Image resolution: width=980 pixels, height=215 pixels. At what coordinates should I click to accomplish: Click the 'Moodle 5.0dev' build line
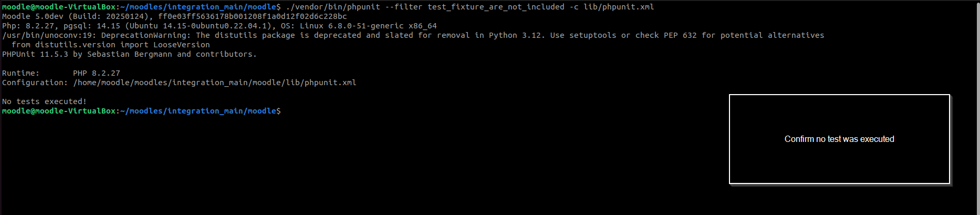coord(174,16)
